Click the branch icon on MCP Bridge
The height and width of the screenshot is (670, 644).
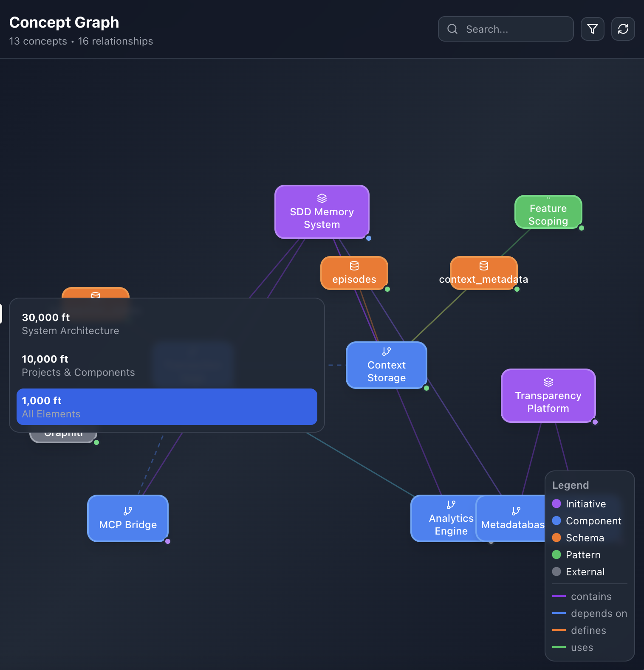click(128, 511)
